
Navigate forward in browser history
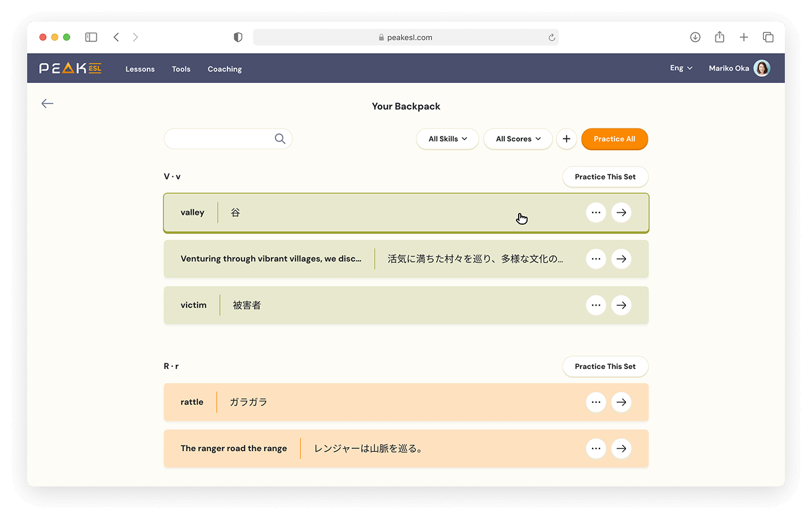coord(136,37)
